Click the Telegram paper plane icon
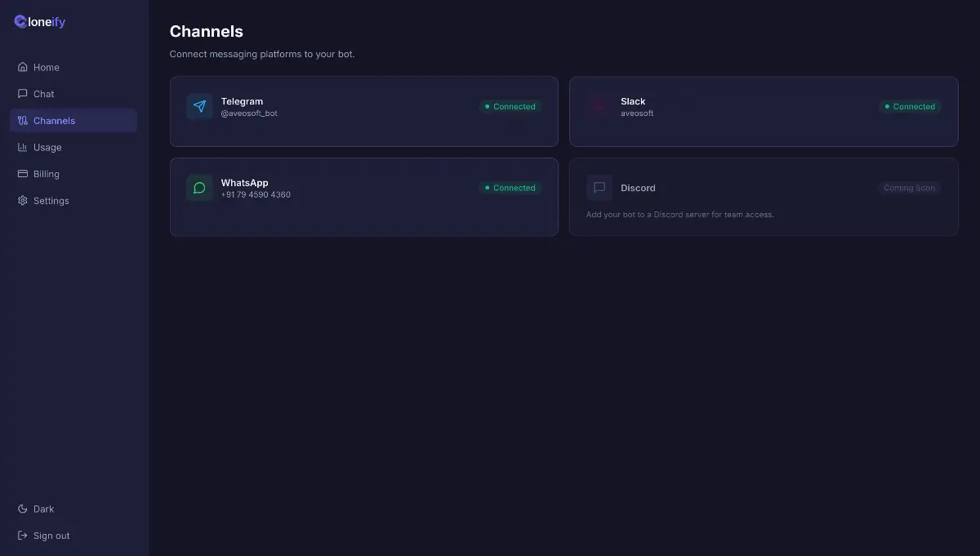This screenshot has width=980, height=556. click(199, 106)
